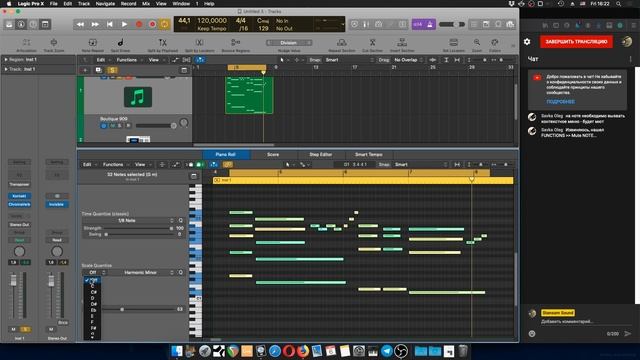Toggle the blue Catch Playhead button in Piano Roll
Image resolution: width=640 pixels, height=360 pixels.
tap(214, 164)
